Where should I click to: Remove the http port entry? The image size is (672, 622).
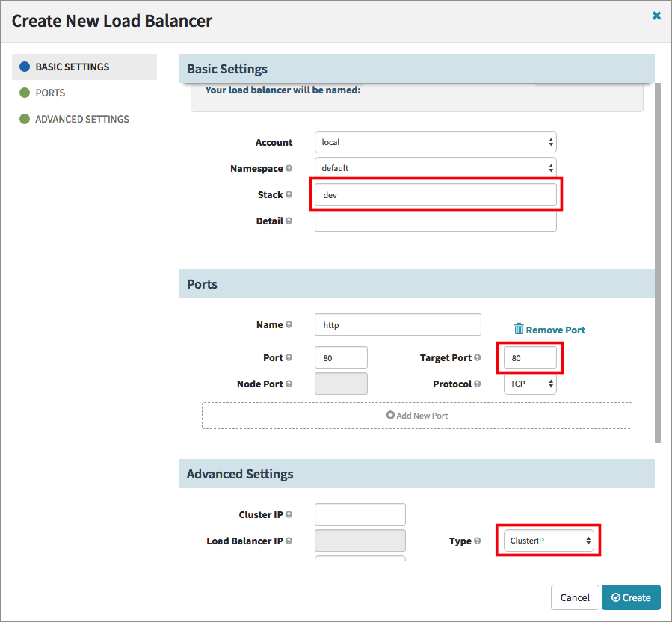549,330
